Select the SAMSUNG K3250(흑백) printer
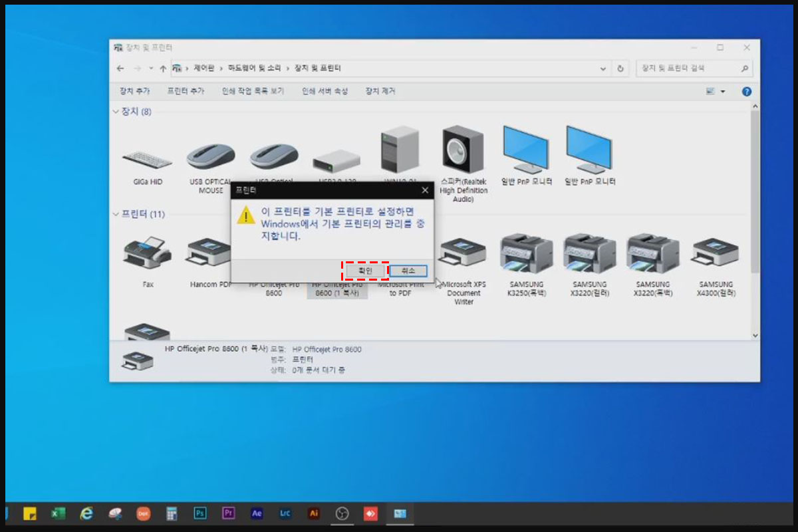 tap(527, 265)
